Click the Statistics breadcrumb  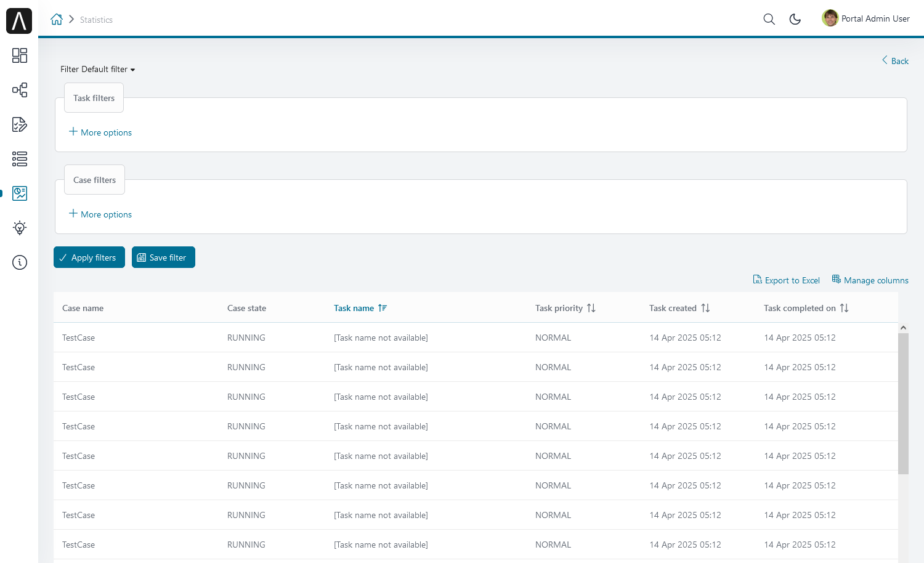point(96,20)
